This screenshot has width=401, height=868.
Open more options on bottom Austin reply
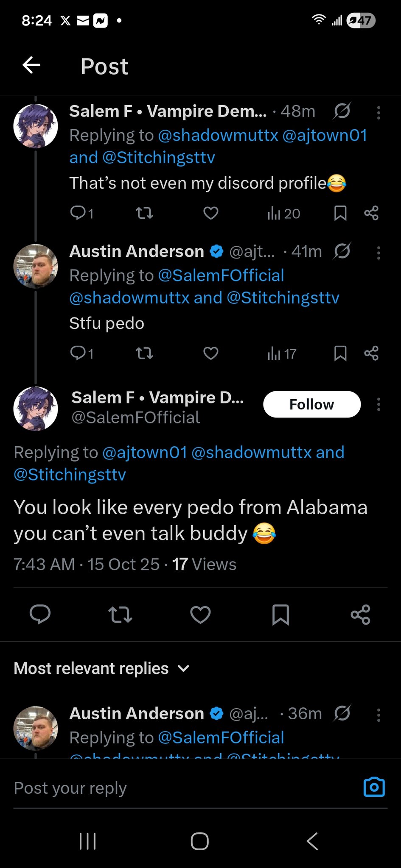379,715
